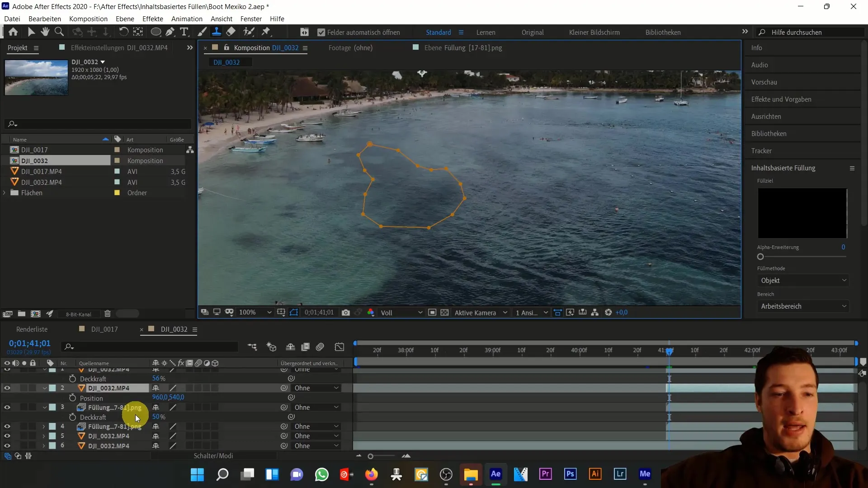
Task: Toggle Deckkraft stopwatch for layer 3
Action: (72, 417)
